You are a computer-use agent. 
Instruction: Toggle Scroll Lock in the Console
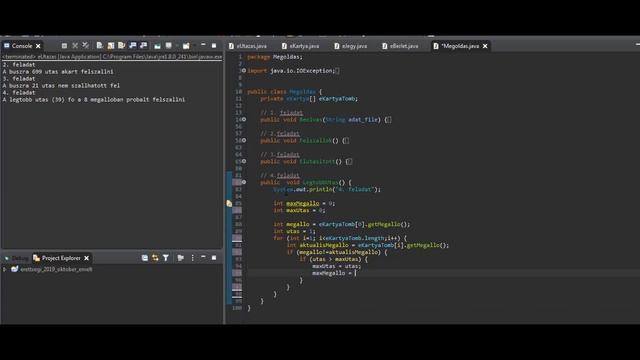pos(111,46)
